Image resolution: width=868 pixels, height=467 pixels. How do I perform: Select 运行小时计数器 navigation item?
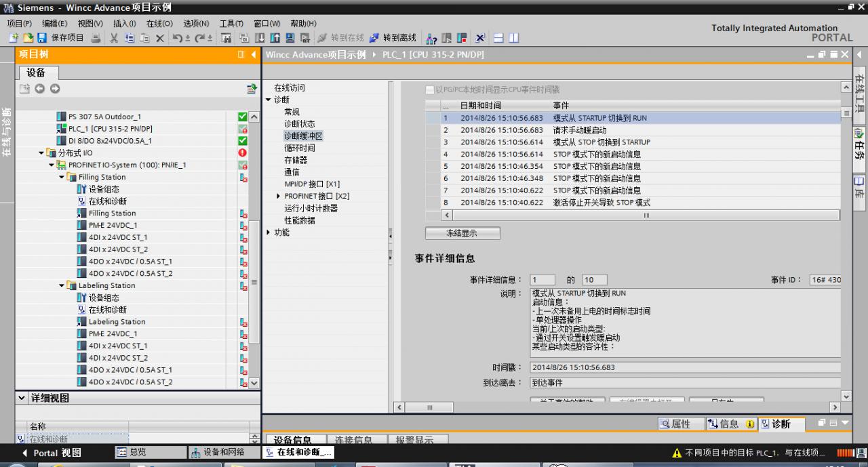(311, 208)
